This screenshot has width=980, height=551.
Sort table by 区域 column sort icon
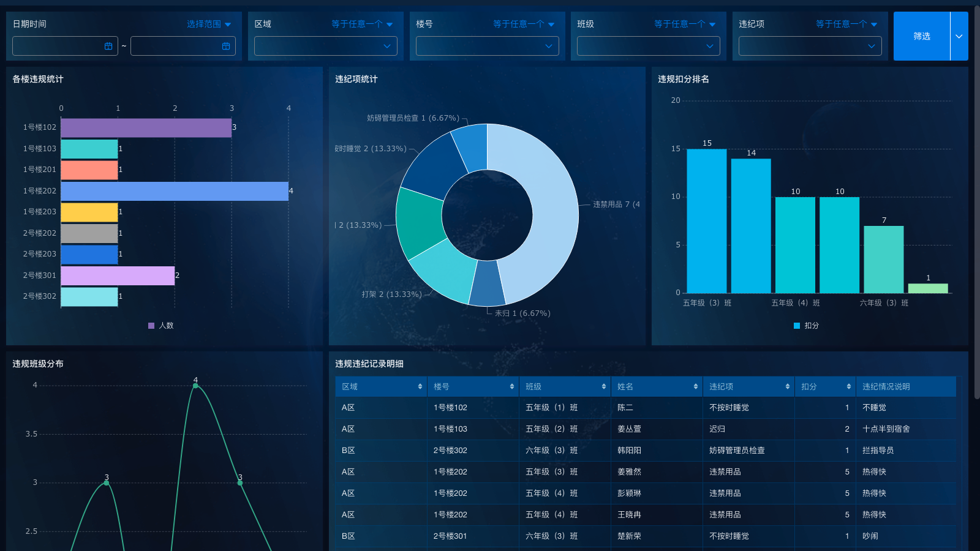pos(420,386)
